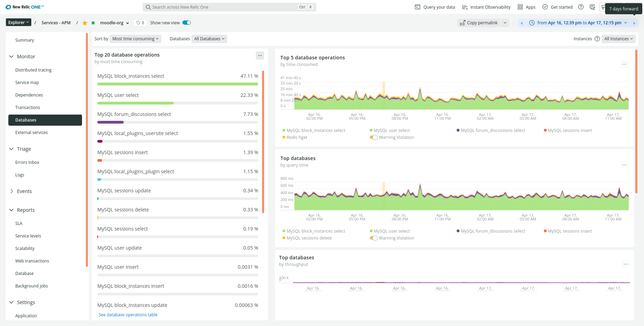
Task: Open the All Instances dropdown
Action: tap(618, 39)
